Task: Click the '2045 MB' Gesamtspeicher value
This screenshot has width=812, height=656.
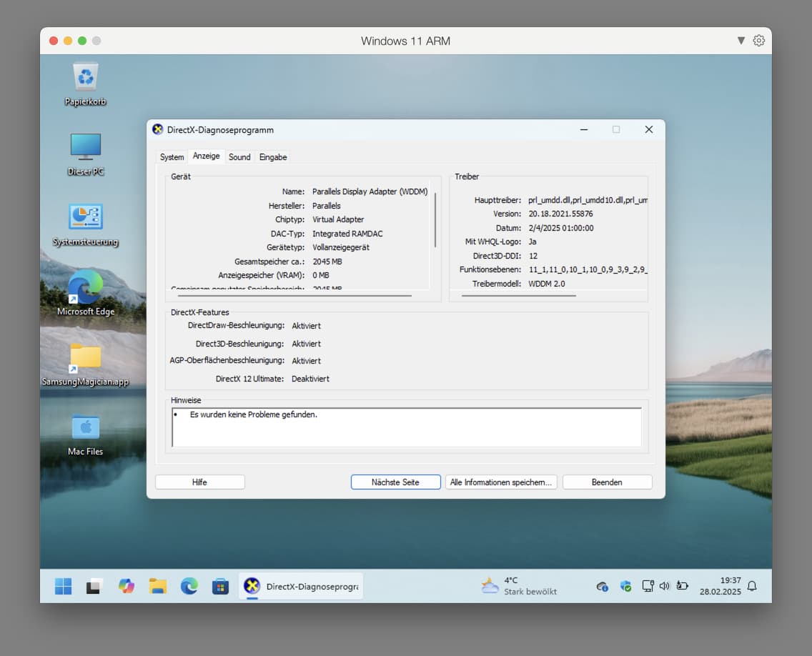Action: pyautogui.click(x=327, y=262)
